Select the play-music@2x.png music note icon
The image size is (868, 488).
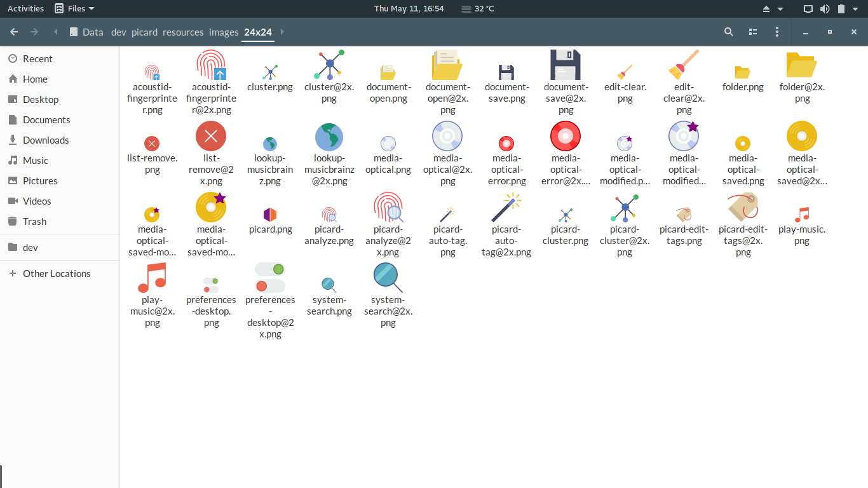(x=152, y=278)
